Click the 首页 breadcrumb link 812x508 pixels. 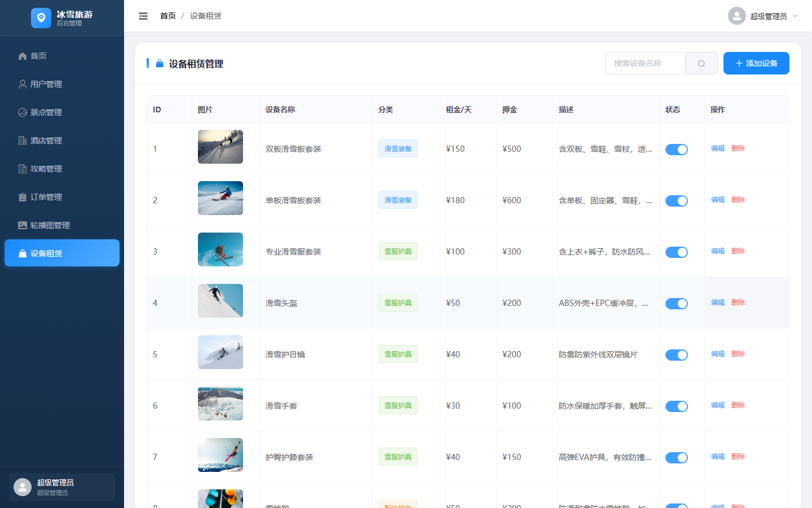click(x=168, y=16)
